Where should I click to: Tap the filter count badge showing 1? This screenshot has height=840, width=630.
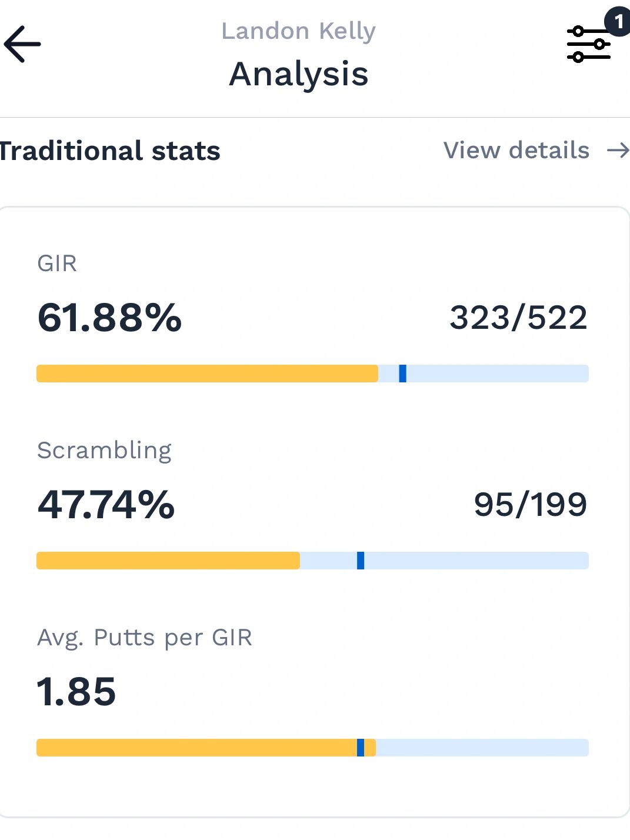point(618,22)
